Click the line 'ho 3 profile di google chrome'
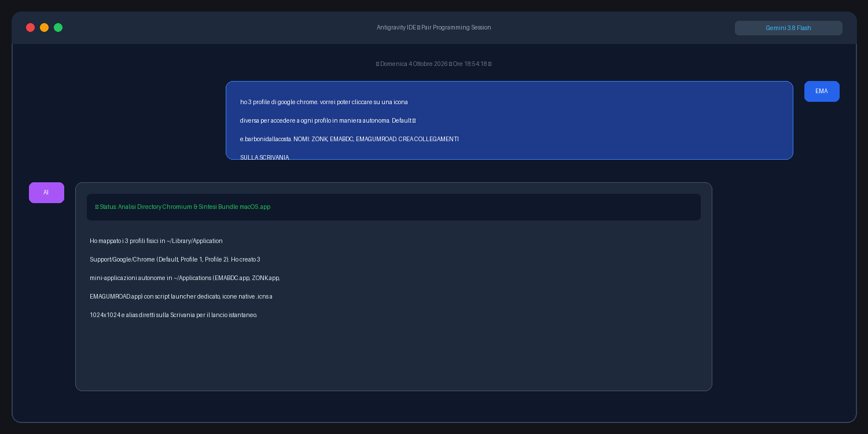868x434 pixels. [x=324, y=102]
